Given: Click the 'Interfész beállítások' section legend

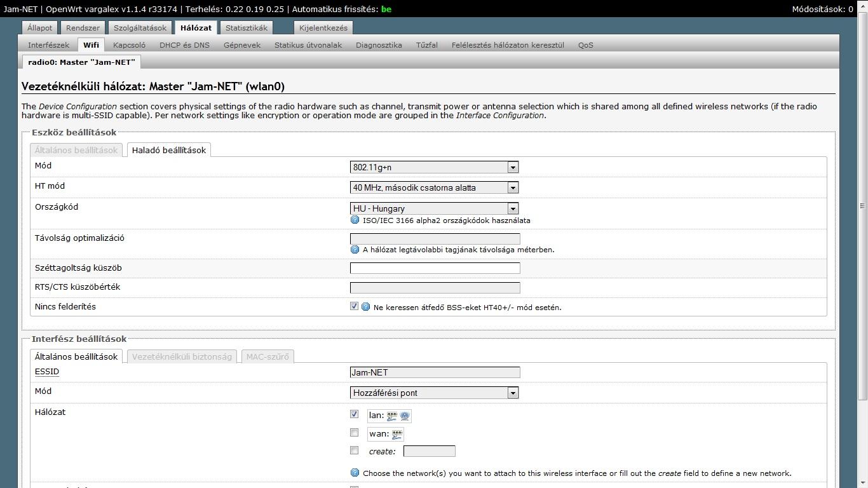Looking at the screenshot, I should 79,339.
